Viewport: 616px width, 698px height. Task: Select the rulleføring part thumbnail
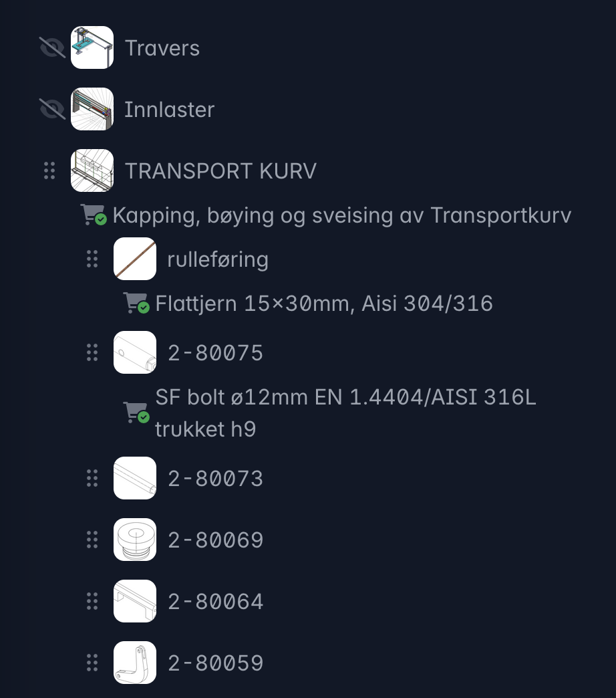coord(135,259)
